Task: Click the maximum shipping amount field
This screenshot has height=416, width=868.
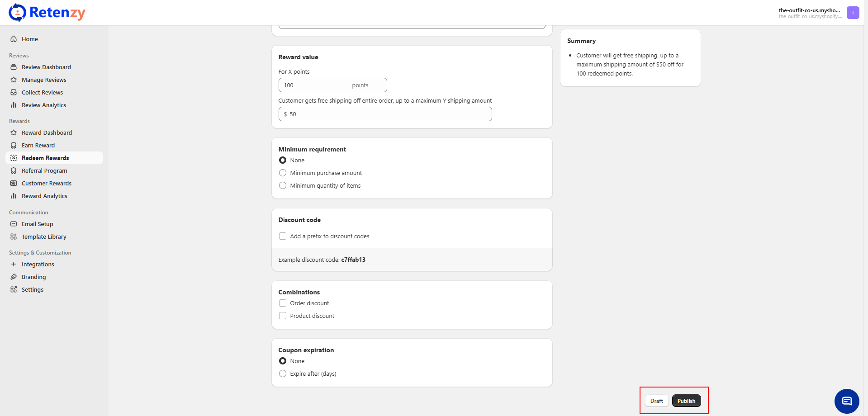Action: [x=389, y=114]
